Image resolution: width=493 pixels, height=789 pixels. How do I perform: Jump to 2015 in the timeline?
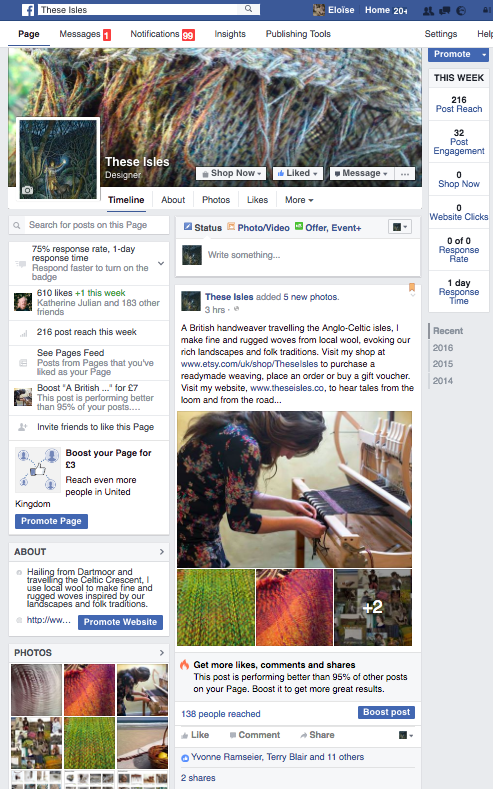coord(443,364)
